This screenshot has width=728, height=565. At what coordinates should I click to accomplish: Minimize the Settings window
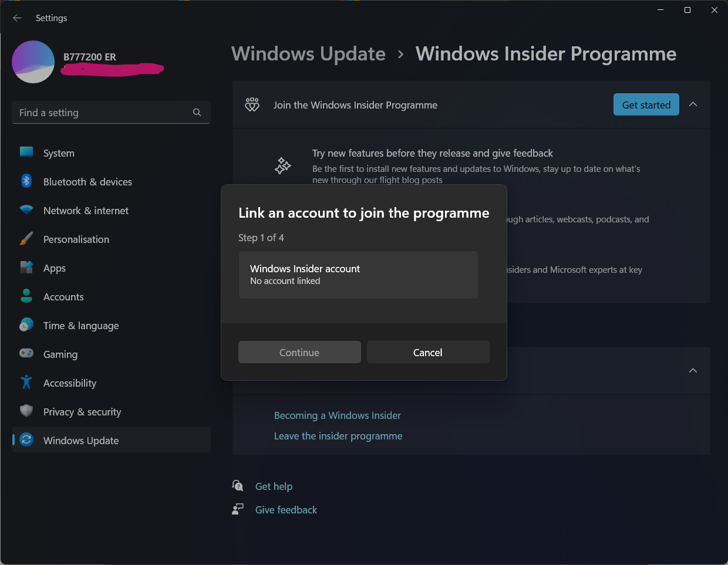point(660,10)
